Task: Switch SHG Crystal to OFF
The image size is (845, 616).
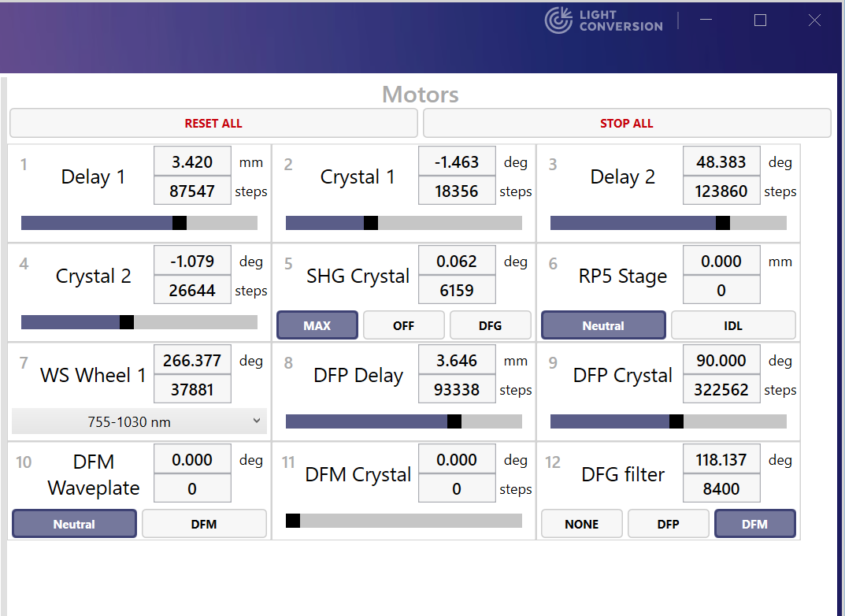Action: coord(403,325)
